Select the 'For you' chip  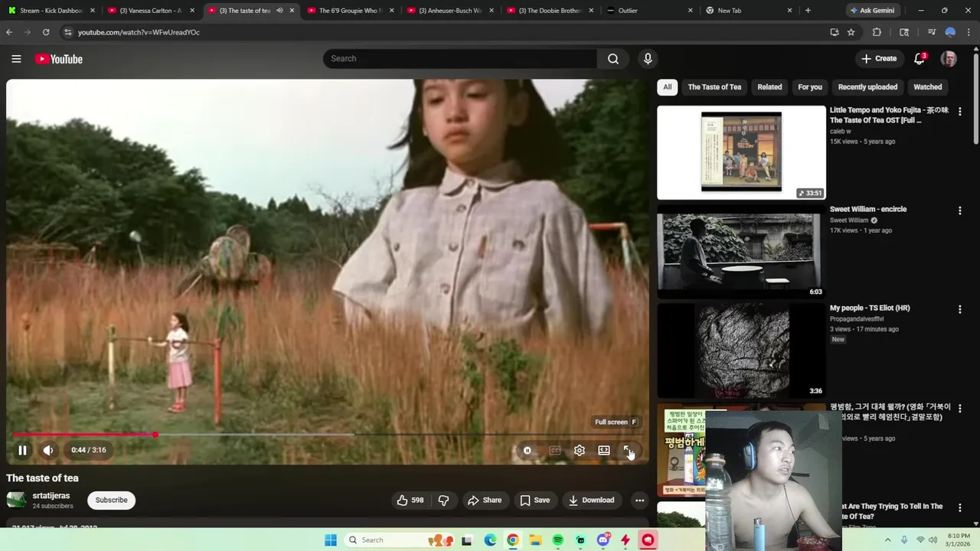810,87
